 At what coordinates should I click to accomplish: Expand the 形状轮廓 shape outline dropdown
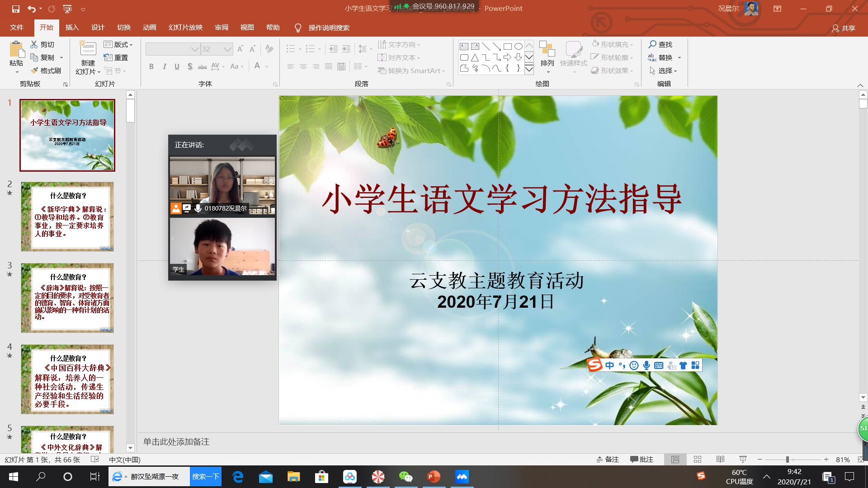click(x=613, y=57)
